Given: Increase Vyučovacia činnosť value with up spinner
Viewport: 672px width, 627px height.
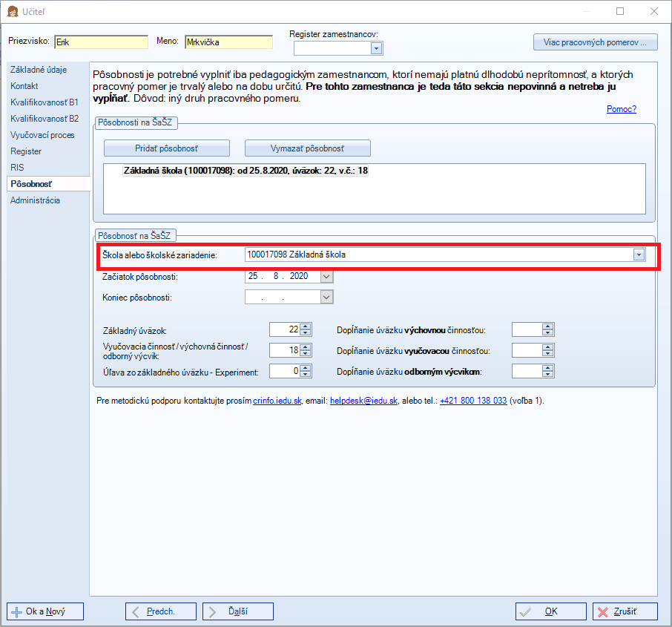Looking at the screenshot, I should coord(305,347).
